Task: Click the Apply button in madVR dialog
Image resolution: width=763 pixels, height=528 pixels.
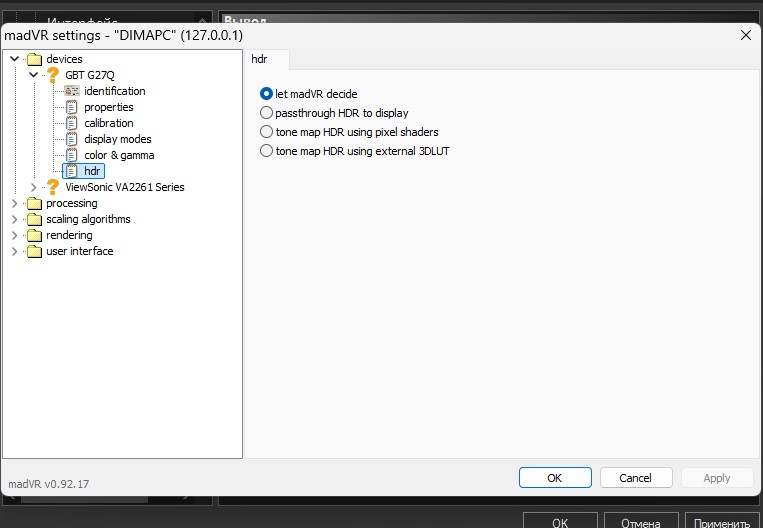Action: point(717,478)
